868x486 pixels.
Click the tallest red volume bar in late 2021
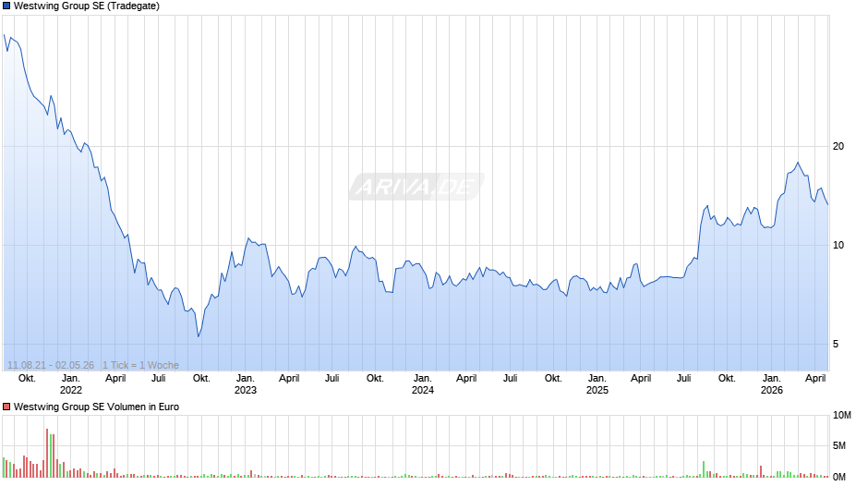[x=47, y=454]
